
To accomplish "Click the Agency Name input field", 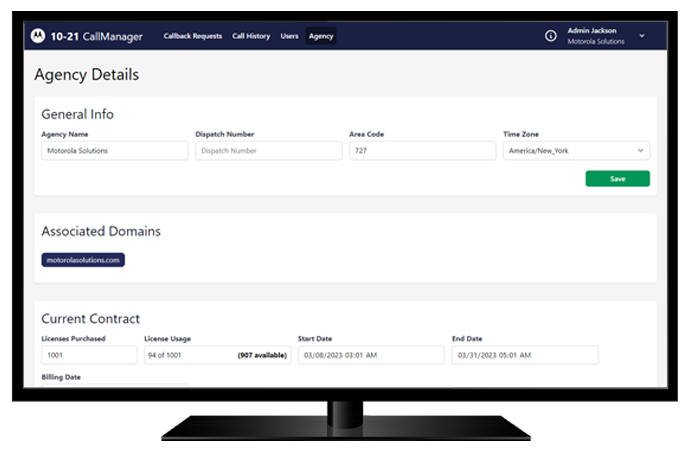I will [x=114, y=151].
